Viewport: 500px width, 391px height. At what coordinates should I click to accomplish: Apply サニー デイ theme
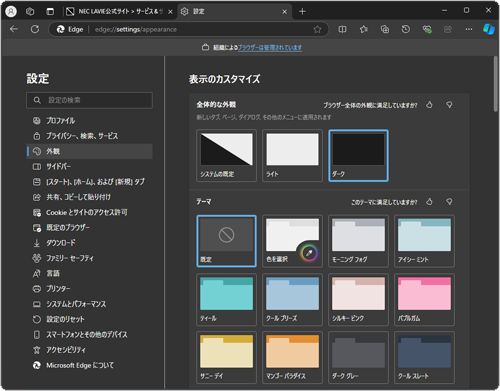click(226, 357)
